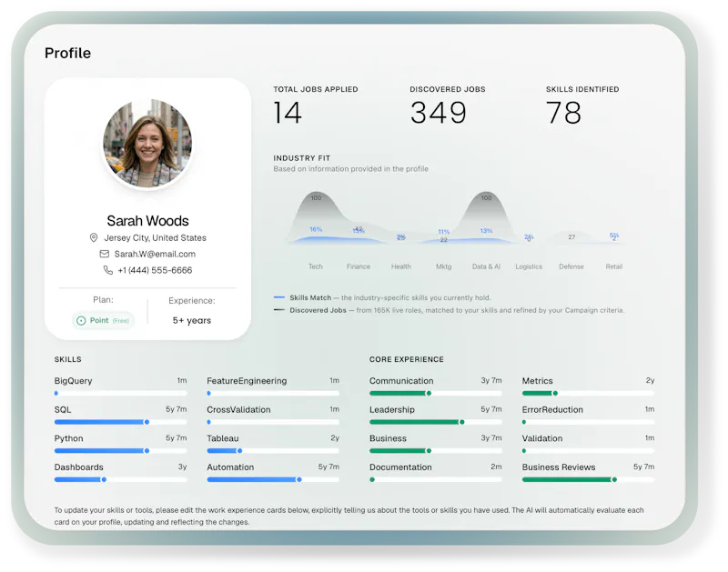The image size is (728, 572).
Task: Click the Discovered Jobs count 349
Action: 439,113
